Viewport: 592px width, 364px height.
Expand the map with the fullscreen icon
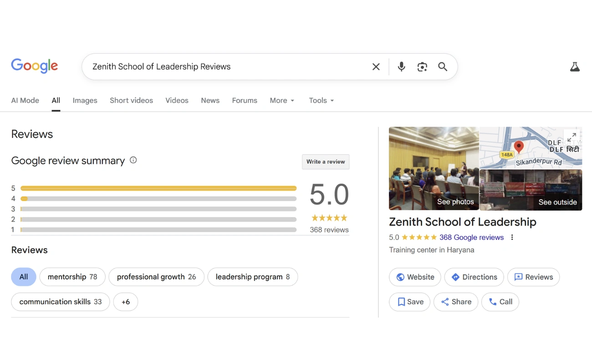pyautogui.click(x=572, y=137)
